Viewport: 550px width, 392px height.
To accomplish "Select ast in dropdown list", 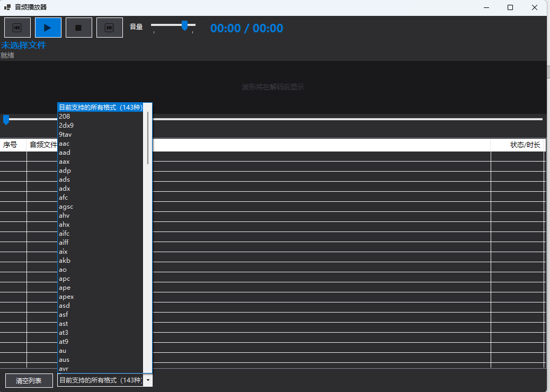I will point(100,324).
